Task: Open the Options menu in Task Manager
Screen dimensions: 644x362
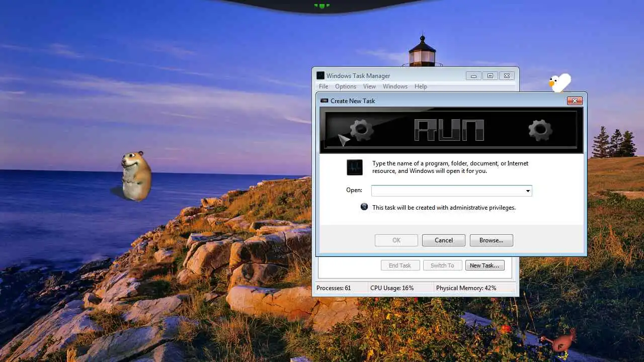Action: [346, 86]
